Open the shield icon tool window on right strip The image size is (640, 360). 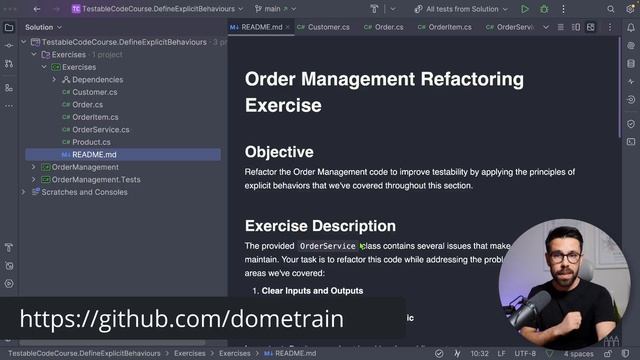(x=631, y=124)
